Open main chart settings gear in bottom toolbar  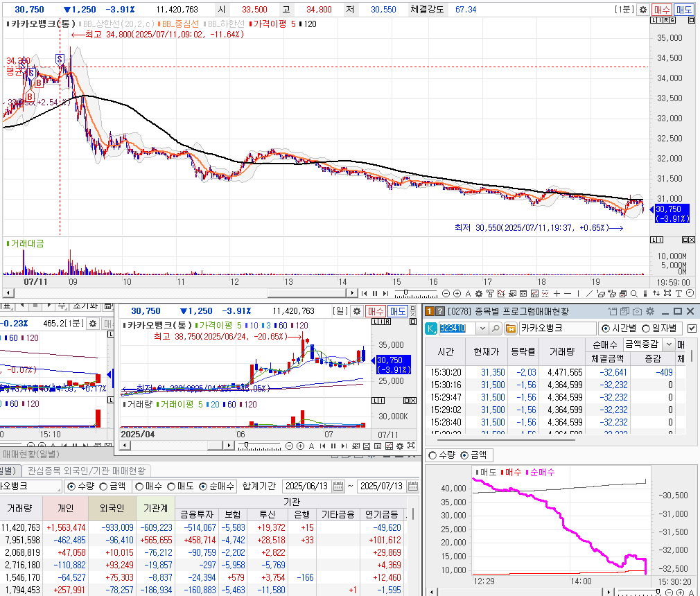[479, 293]
